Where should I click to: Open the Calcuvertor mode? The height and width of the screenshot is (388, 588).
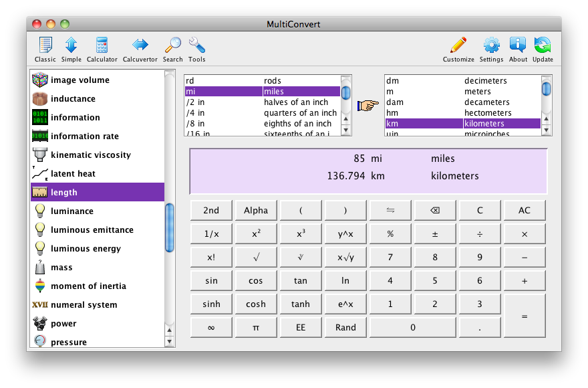click(140, 50)
